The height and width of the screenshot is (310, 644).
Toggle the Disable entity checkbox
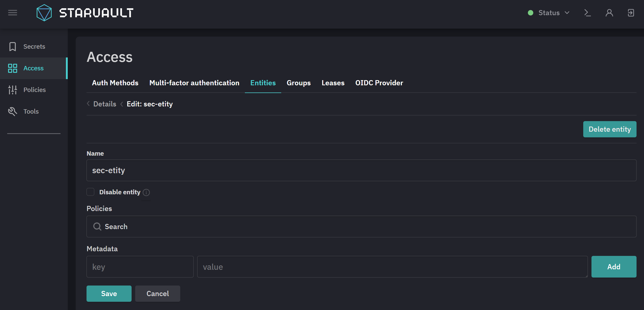[90, 192]
